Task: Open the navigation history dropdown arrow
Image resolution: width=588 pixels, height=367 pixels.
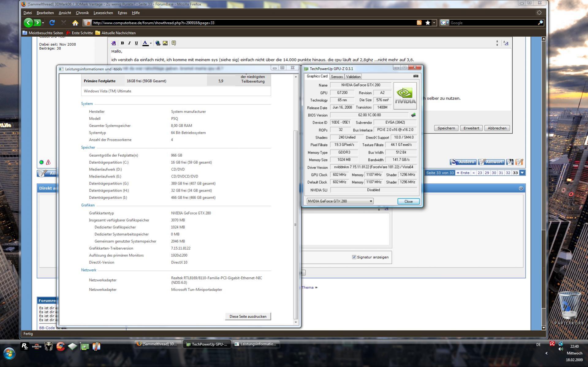Action: pos(43,23)
